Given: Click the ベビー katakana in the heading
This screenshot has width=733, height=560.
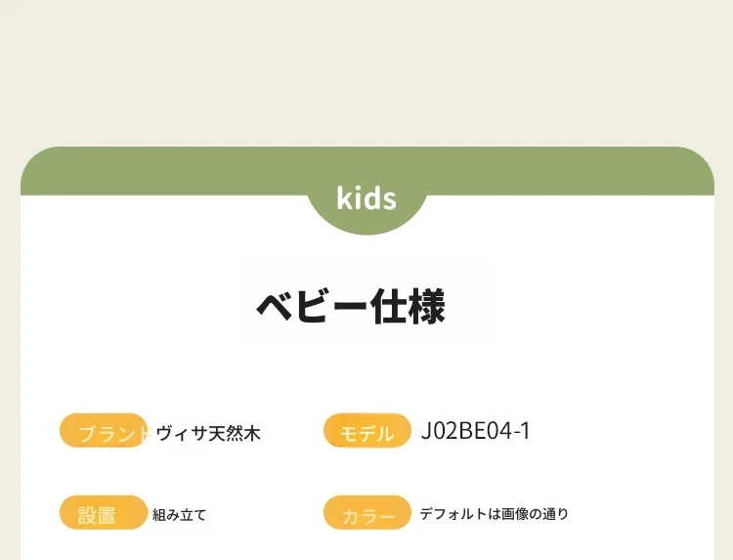Looking at the screenshot, I should [x=312, y=308].
